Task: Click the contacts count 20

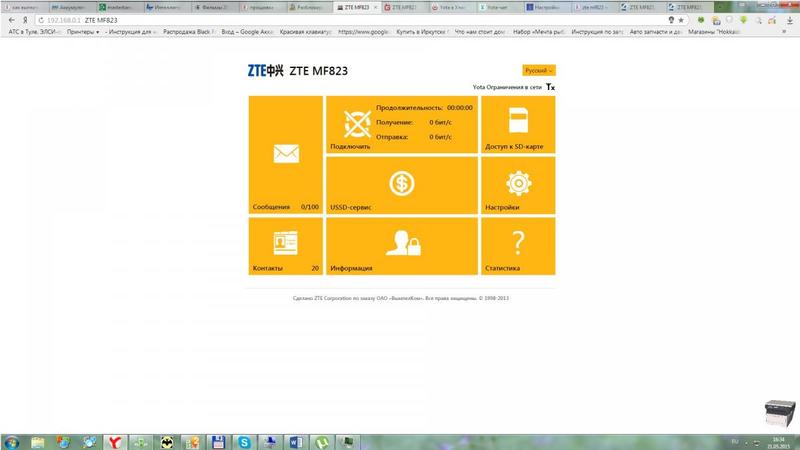Action: click(x=315, y=268)
